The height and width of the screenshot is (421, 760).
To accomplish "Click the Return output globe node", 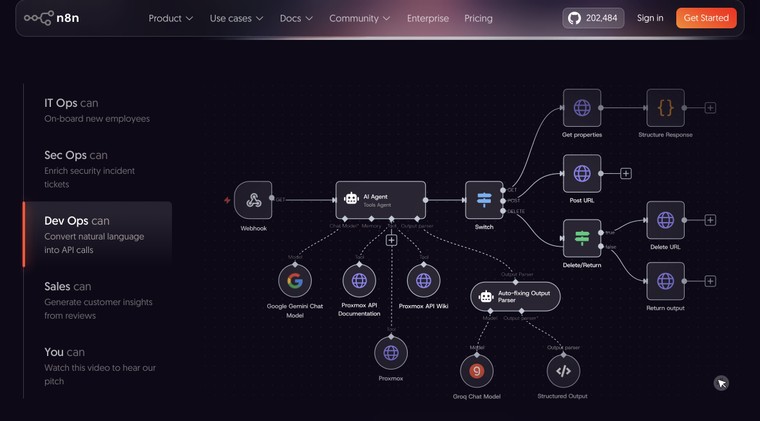I will point(665,281).
